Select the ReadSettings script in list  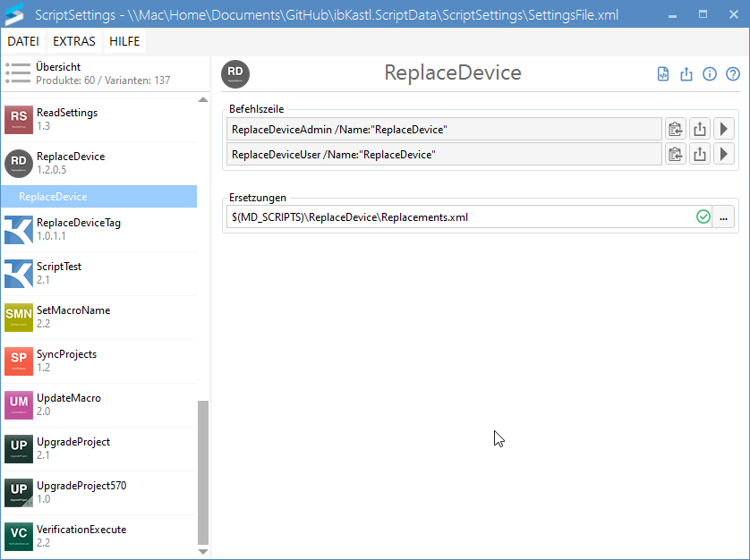[x=67, y=119]
